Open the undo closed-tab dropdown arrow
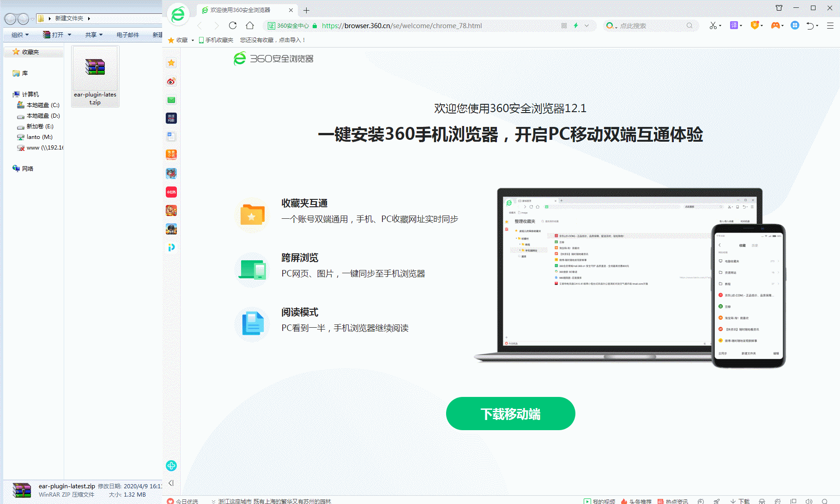This screenshot has width=840, height=504. click(817, 26)
